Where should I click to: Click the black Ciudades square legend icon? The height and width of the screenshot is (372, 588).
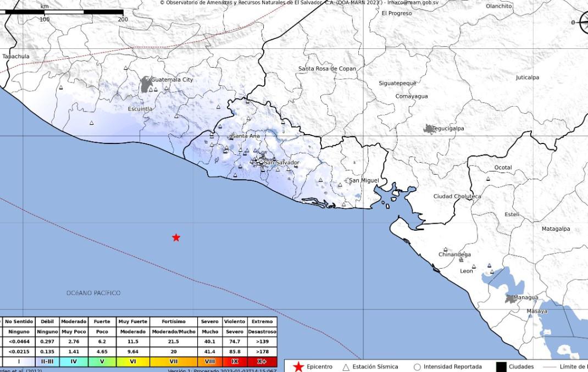(501, 367)
